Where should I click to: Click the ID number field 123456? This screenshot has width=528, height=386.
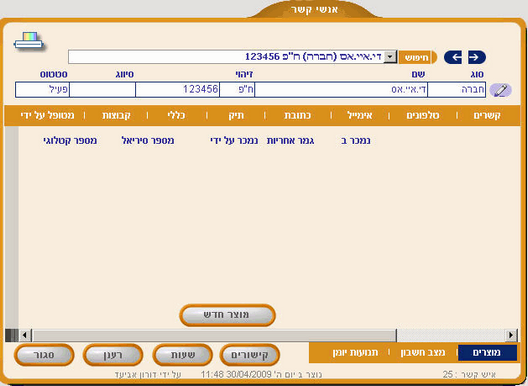(177, 90)
